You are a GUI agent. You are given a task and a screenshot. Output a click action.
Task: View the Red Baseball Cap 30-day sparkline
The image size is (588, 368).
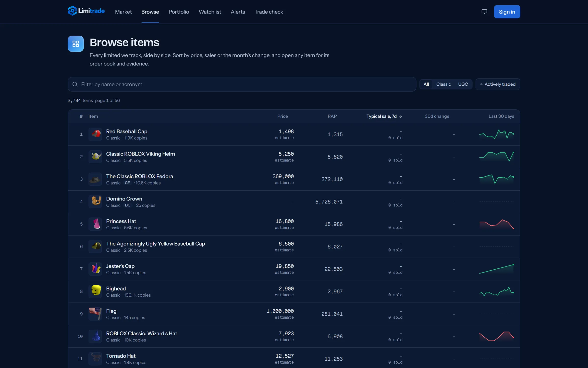[497, 134]
